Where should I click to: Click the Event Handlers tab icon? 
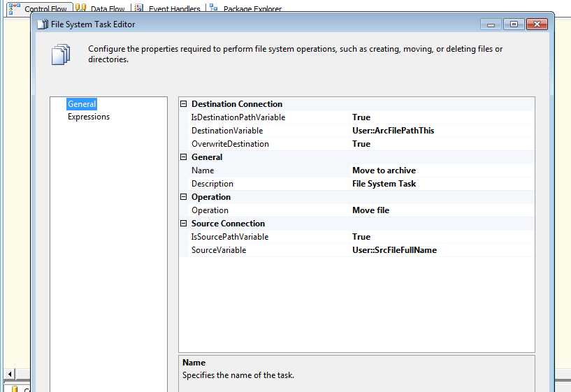coord(139,8)
